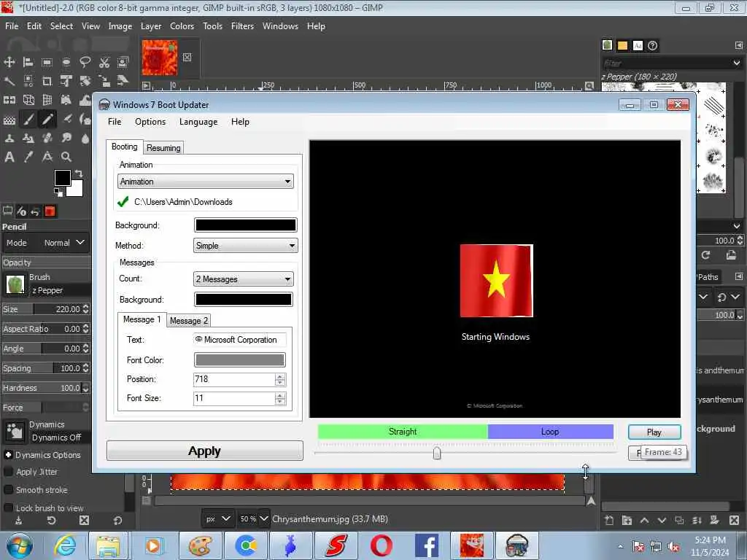This screenshot has width=747, height=560.
Task: Click the frame slider handle under preview
Action: coord(437,452)
